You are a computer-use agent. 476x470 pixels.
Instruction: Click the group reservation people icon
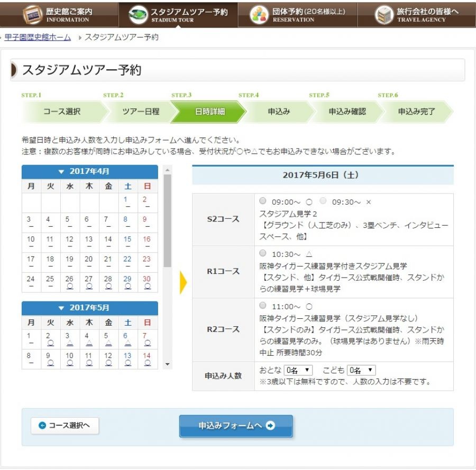coord(259,15)
